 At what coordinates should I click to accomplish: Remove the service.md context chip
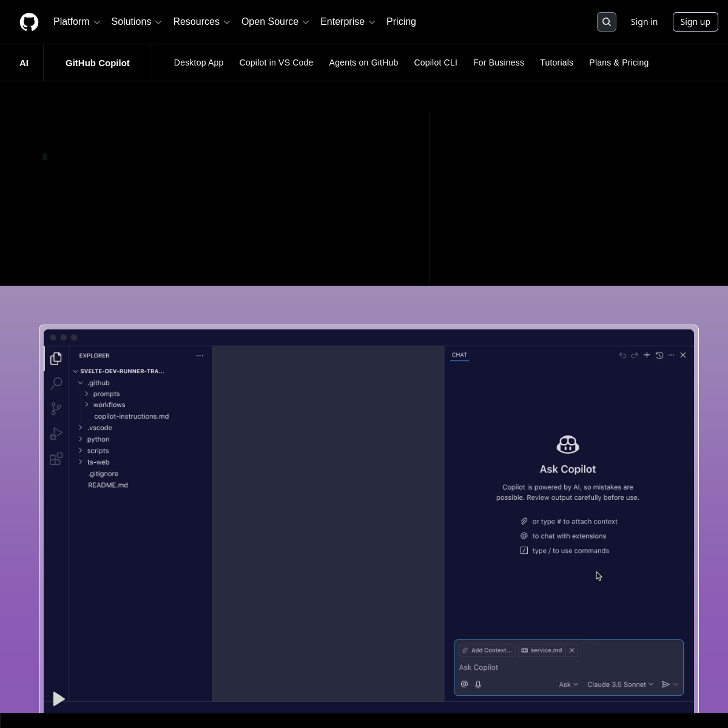[571, 650]
